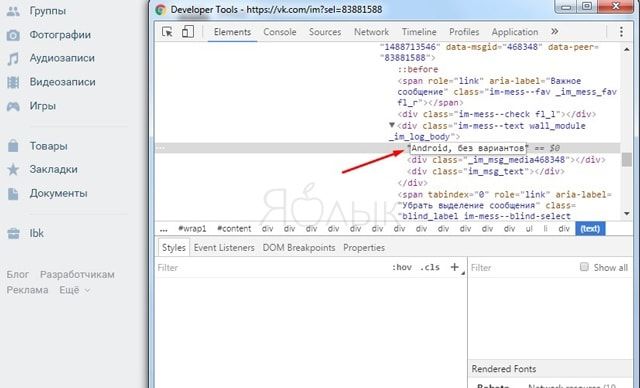
Task: Enable the Show all checkbox
Action: pos(584,267)
